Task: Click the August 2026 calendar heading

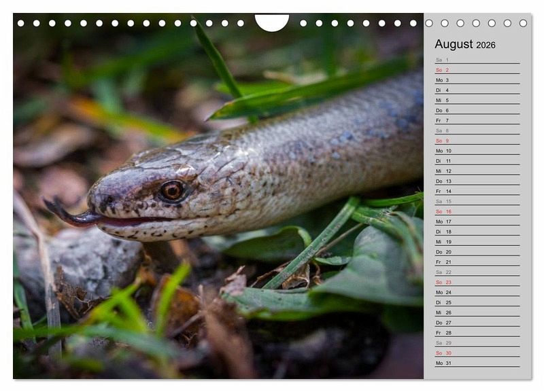Action: tap(465, 45)
